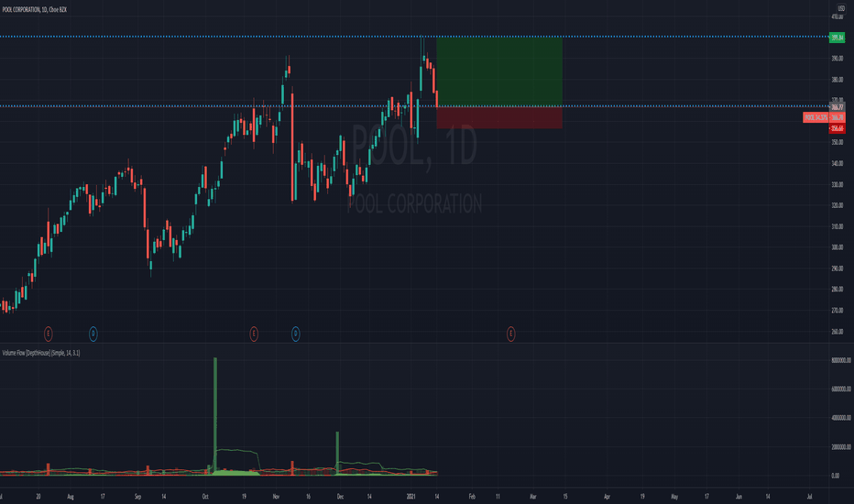Screen dimensions: 854x504
Task: Click the dividend marker in early November
Action: pos(295,334)
